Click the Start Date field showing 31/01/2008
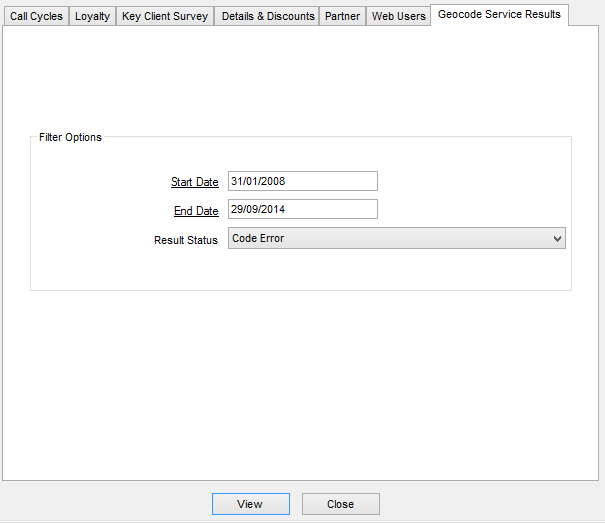This screenshot has height=523, width=605. tap(302, 181)
